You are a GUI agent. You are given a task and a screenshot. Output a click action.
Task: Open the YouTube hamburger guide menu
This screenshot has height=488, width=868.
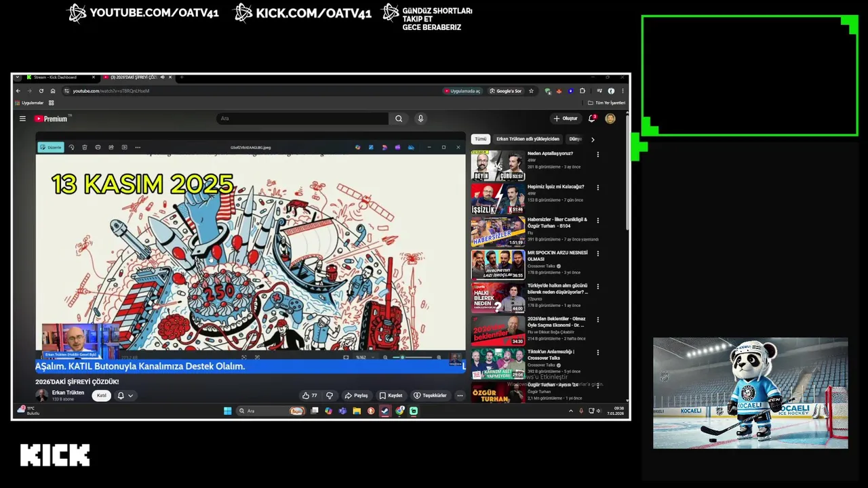pyautogui.click(x=22, y=119)
